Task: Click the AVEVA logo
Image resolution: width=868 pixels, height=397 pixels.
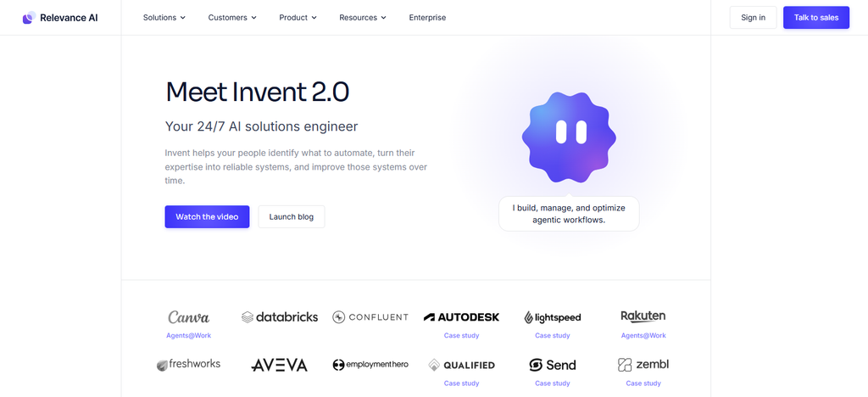Action: [279, 365]
